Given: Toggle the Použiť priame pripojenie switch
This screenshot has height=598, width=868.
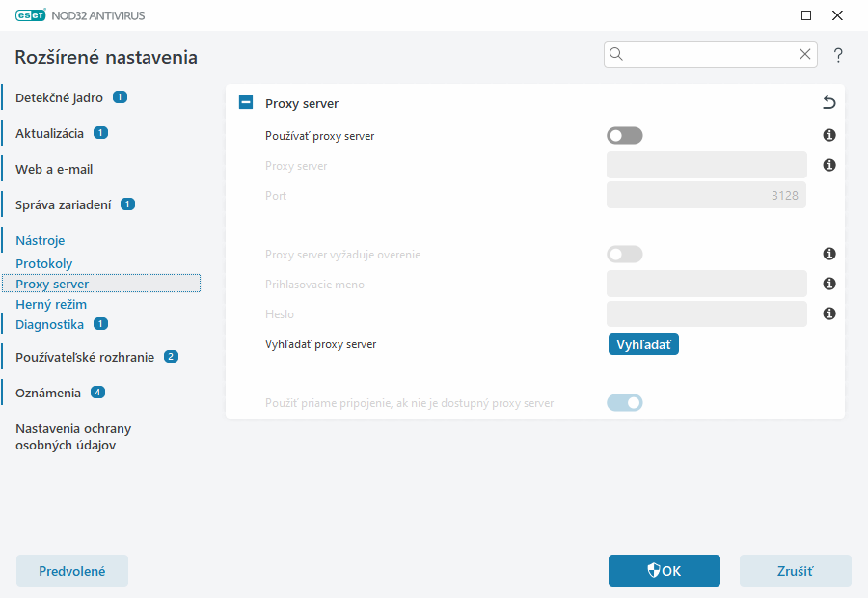Looking at the screenshot, I should pyautogui.click(x=624, y=403).
